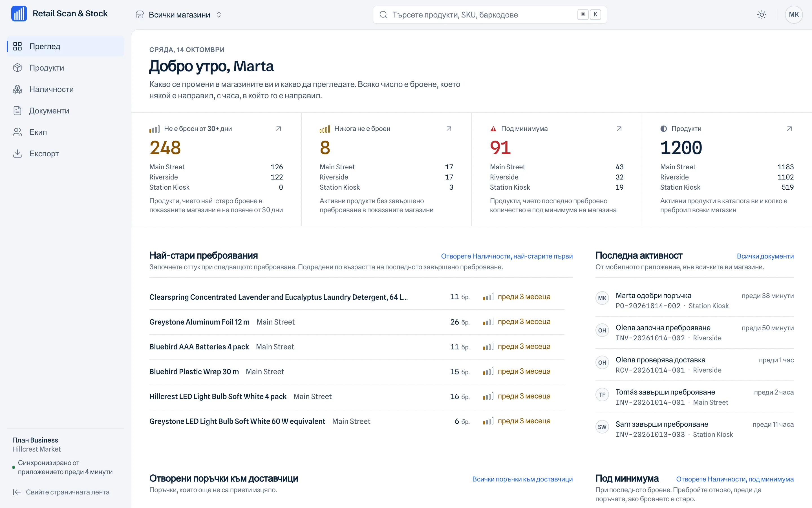
Task: Click the bar chart icon beside Никога не е броен
Action: click(x=325, y=129)
